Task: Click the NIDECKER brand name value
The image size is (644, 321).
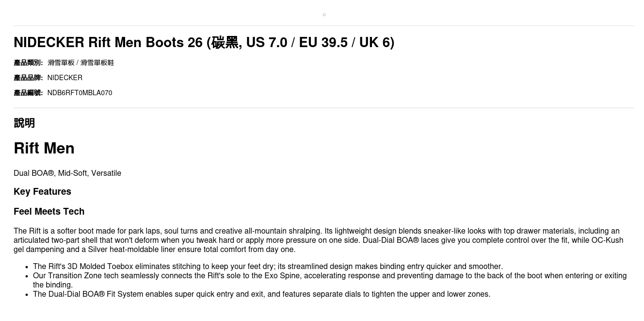Action: [64, 78]
